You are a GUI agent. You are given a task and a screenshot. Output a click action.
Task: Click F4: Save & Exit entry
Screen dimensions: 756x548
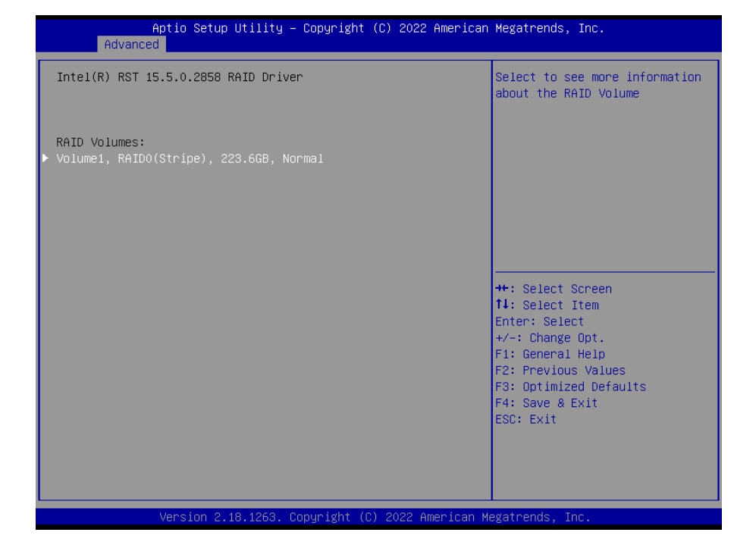547,402
